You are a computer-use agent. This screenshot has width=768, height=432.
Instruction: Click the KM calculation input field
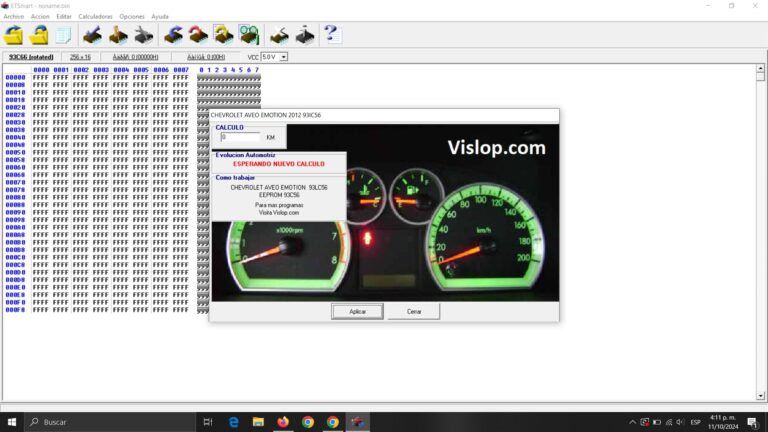point(239,137)
